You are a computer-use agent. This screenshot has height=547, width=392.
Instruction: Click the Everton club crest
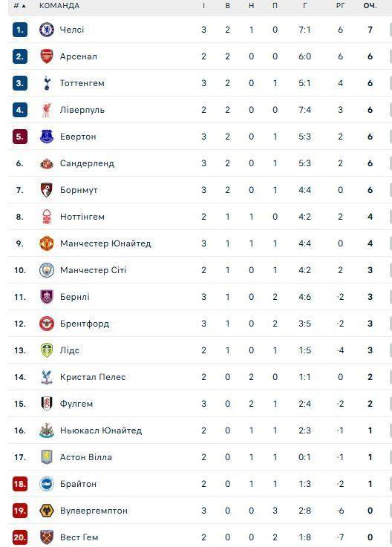(x=47, y=137)
